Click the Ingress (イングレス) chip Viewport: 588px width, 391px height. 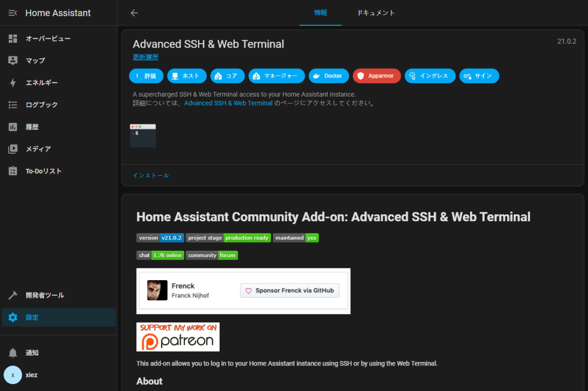coord(430,76)
